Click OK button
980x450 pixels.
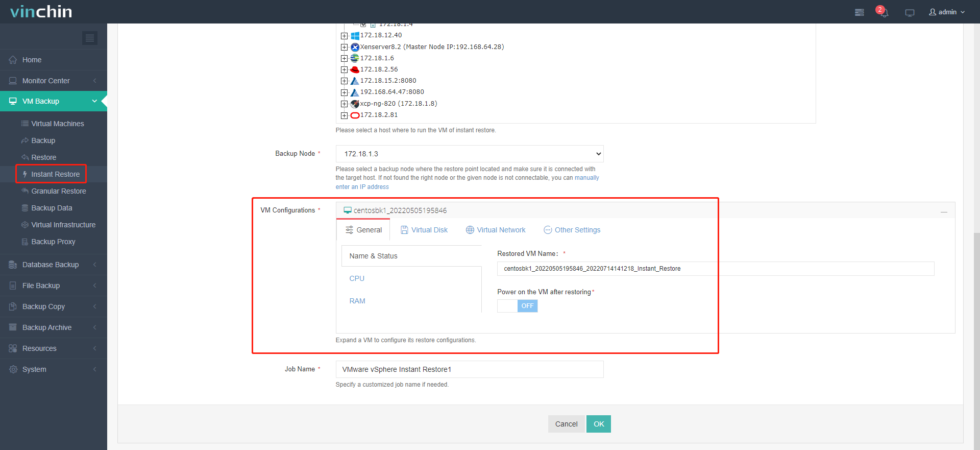click(x=599, y=424)
